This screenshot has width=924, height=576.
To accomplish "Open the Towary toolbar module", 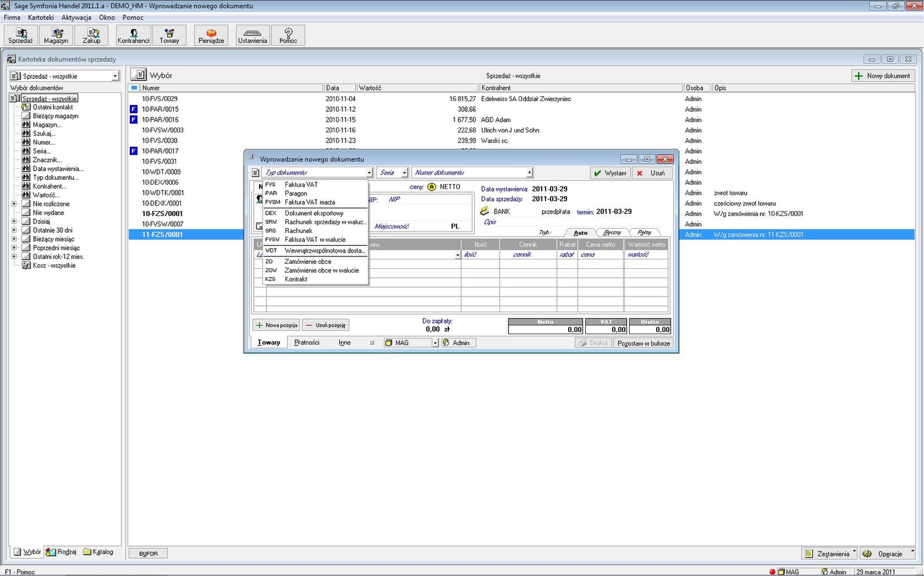I will (x=169, y=35).
